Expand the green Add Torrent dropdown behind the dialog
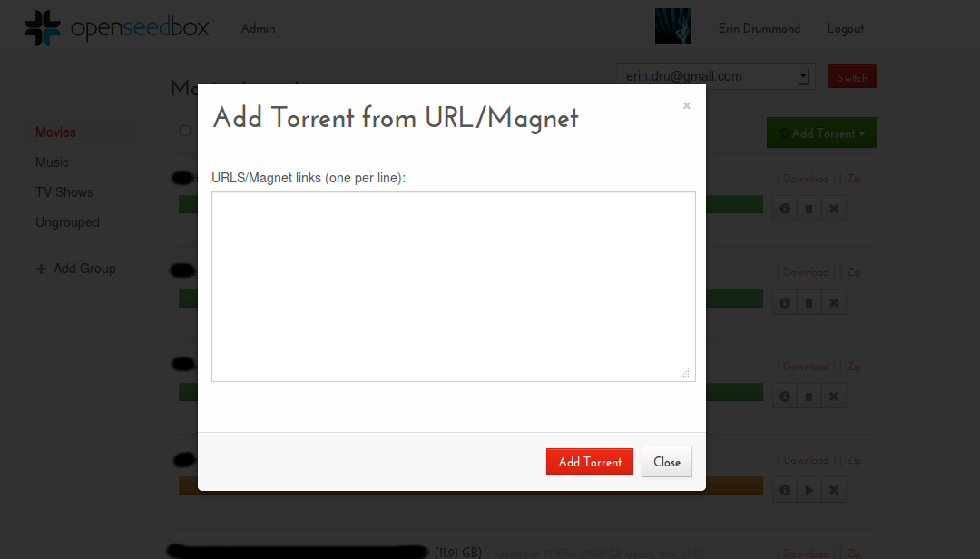 coord(822,133)
